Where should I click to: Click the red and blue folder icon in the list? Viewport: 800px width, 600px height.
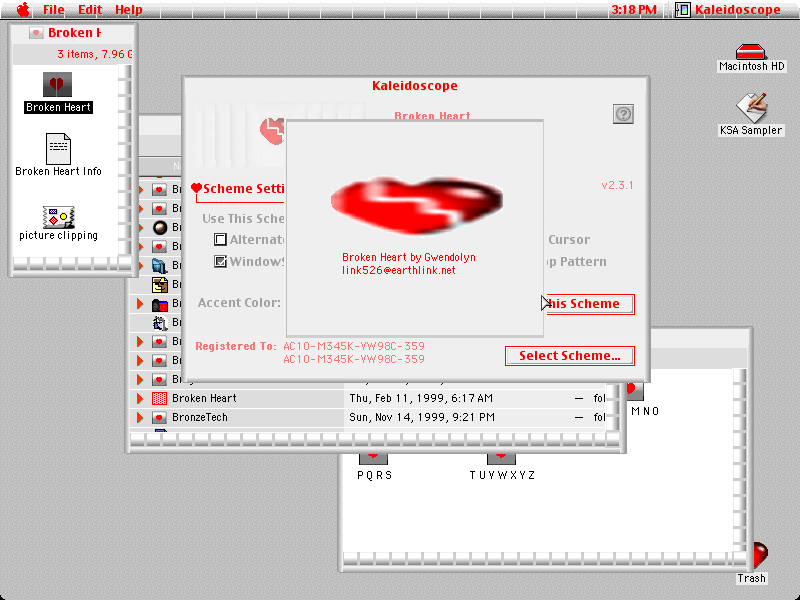[x=160, y=304]
